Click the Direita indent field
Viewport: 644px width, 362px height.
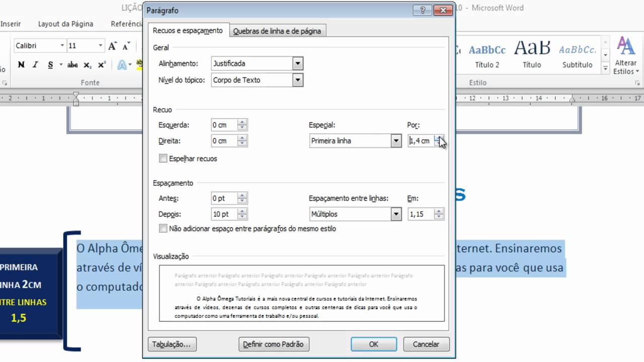(x=224, y=141)
